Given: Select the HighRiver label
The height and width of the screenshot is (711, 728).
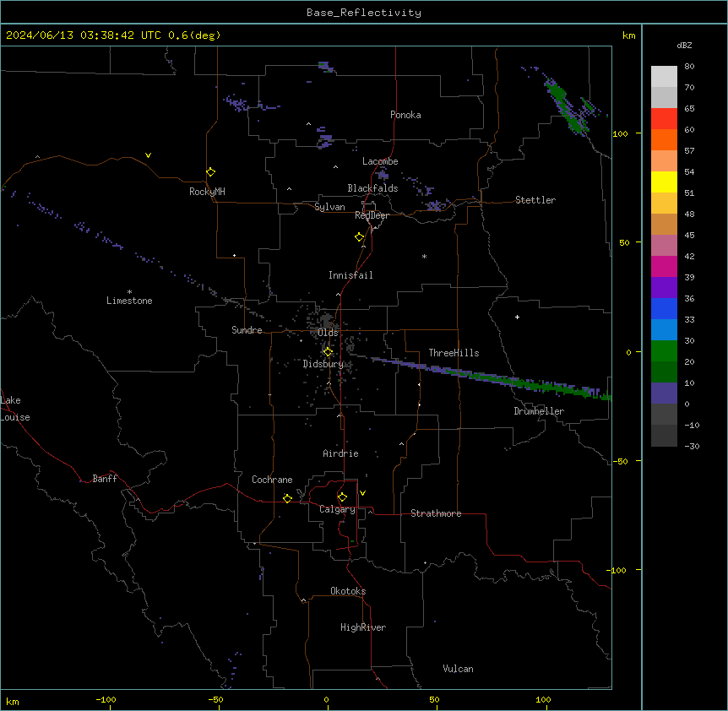Looking at the screenshot, I should click(363, 627).
